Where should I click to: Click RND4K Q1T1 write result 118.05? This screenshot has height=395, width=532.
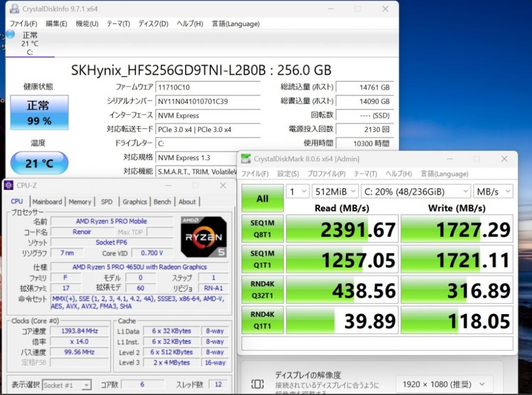[456, 320]
